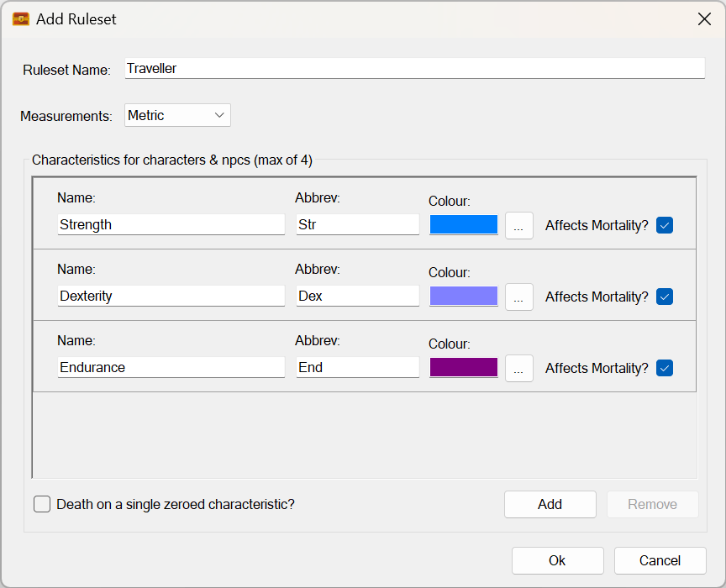Click the purple Endurance colour swatch
This screenshot has height=588, width=726.
click(x=463, y=368)
